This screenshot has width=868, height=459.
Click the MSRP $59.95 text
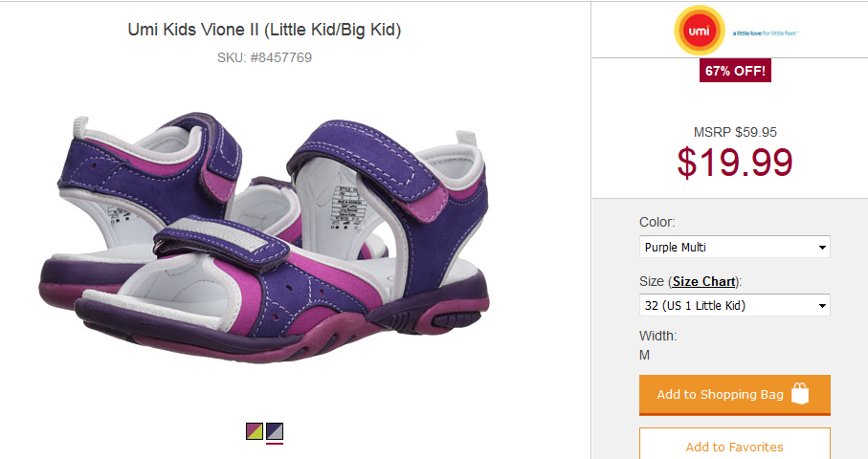tap(735, 132)
